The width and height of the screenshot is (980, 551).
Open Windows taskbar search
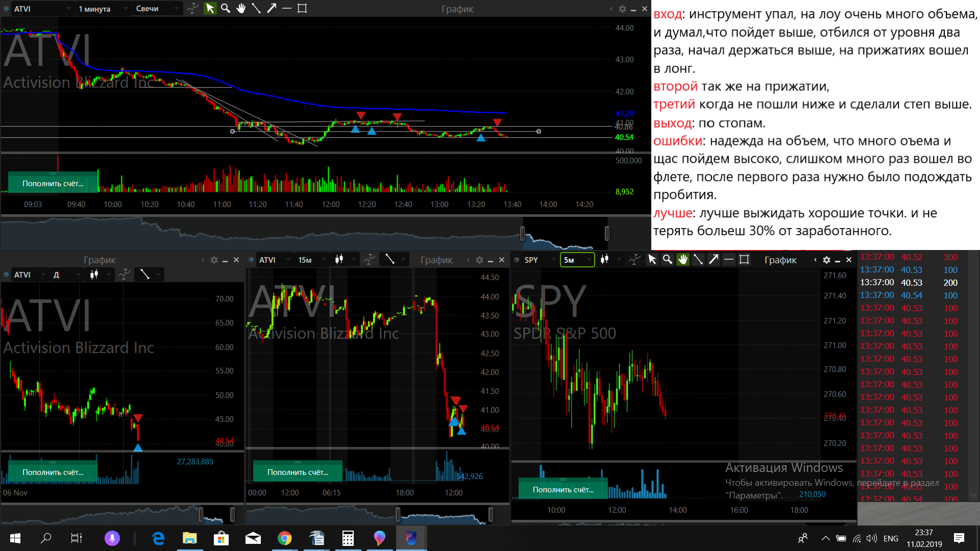pyautogui.click(x=46, y=538)
